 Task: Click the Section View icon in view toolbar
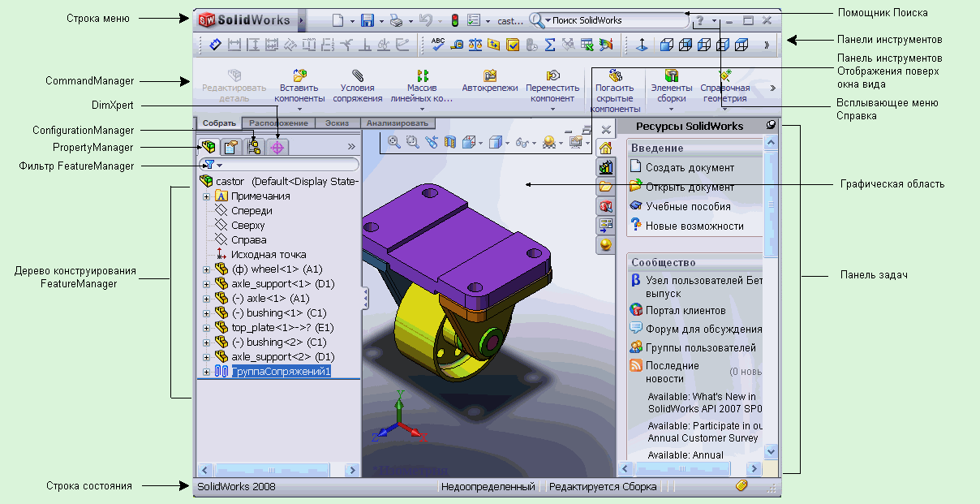[450, 142]
